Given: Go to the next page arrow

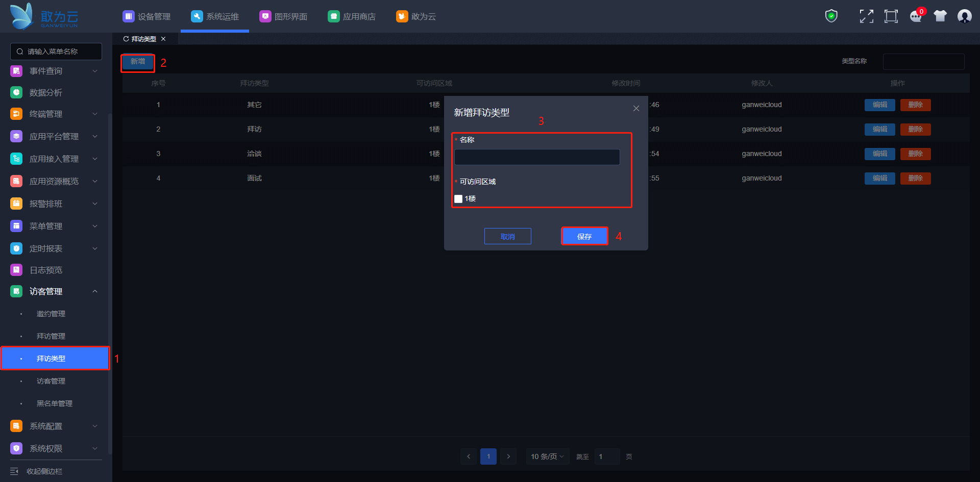Looking at the screenshot, I should (x=508, y=456).
